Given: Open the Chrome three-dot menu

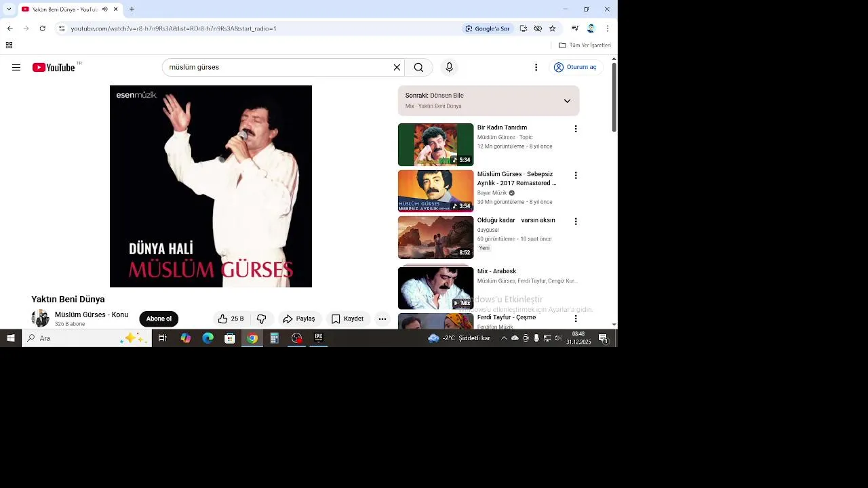Looking at the screenshot, I should (607, 28).
